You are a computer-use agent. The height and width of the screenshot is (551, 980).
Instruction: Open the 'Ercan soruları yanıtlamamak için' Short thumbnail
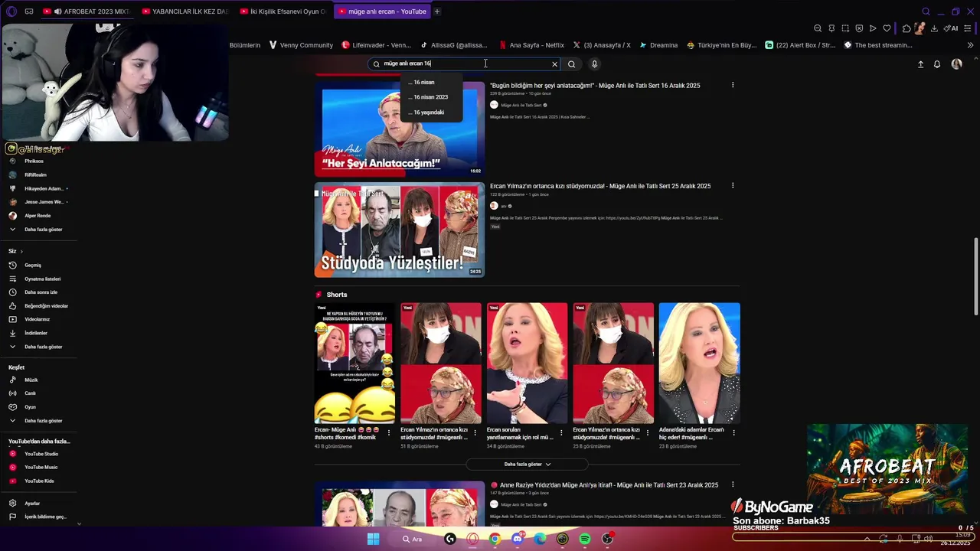528,363
